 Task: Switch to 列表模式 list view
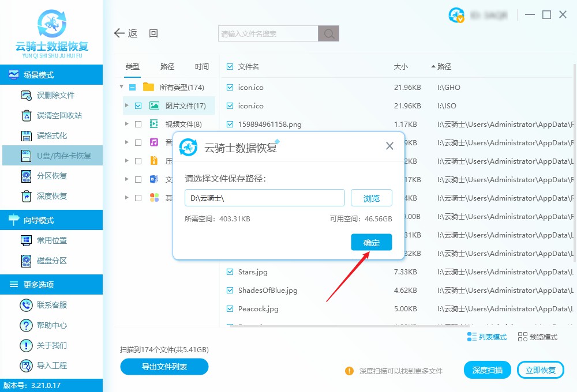click(x=487, y=337)
